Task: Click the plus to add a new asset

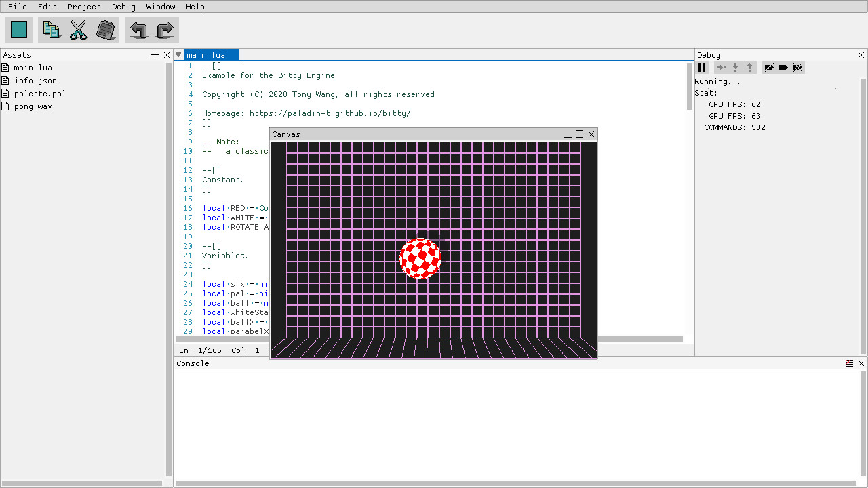Action: (155, 54)
